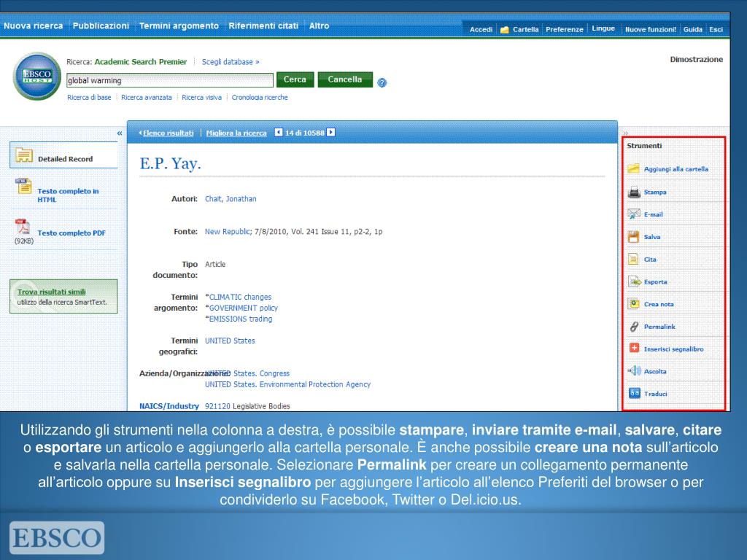Click the 921120 NAICS code link
Viewport: 747px width, 560px height.
pyautogui.click(x=217, y=406)
